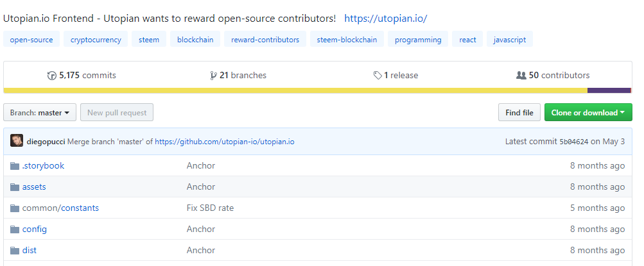Click the 'on May 3' commit date text
This screenshot has height=266, width=644.
coord(608,142)
